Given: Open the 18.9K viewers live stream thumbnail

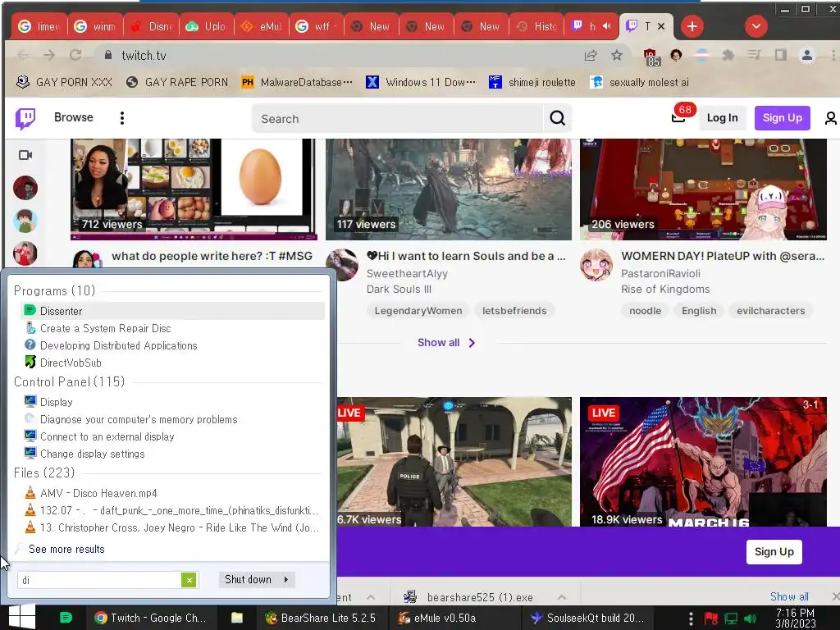Looking at the screenshot, I should (x=703, y=462).
